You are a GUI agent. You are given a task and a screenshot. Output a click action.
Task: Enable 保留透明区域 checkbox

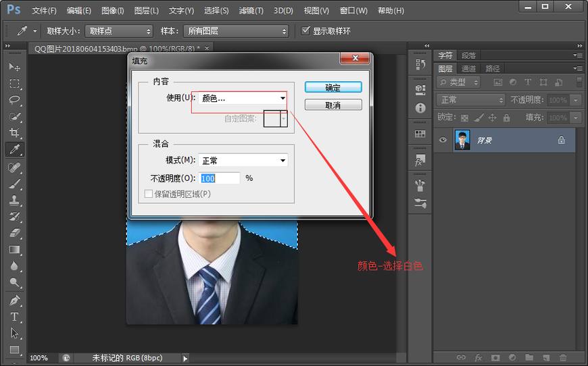pyautogui.click(x=149, y=194)
